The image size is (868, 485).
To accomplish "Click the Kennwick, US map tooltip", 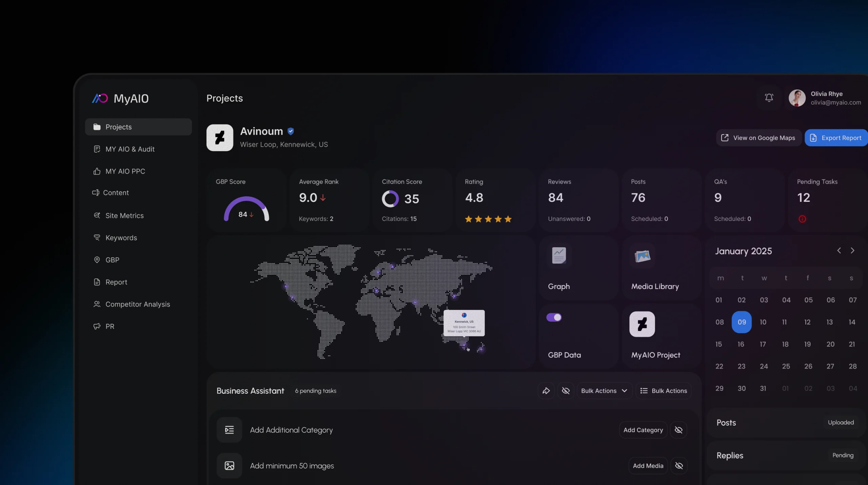I will [464, 323].
